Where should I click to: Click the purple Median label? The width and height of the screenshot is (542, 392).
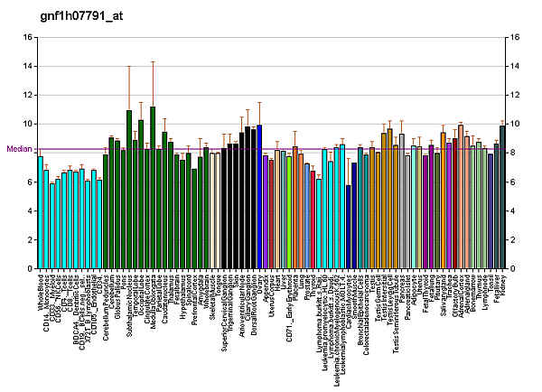(x=19, y=149)
